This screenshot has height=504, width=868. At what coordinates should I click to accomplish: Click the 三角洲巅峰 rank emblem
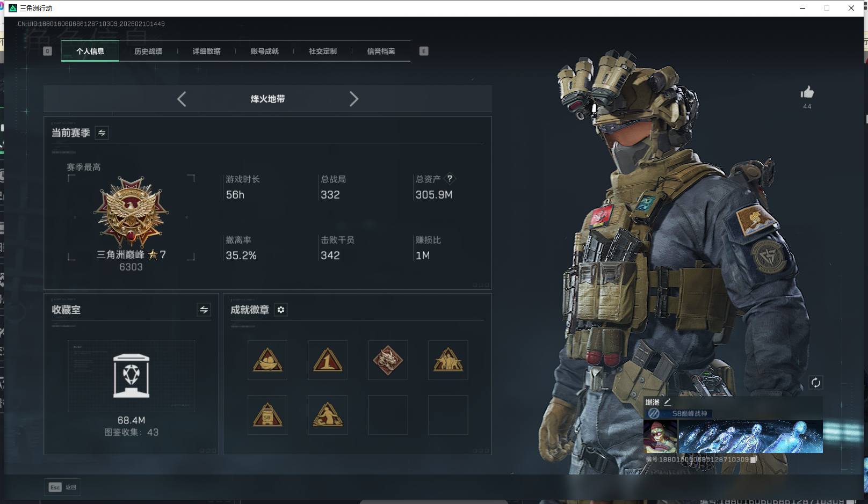[x=131, y=213]
